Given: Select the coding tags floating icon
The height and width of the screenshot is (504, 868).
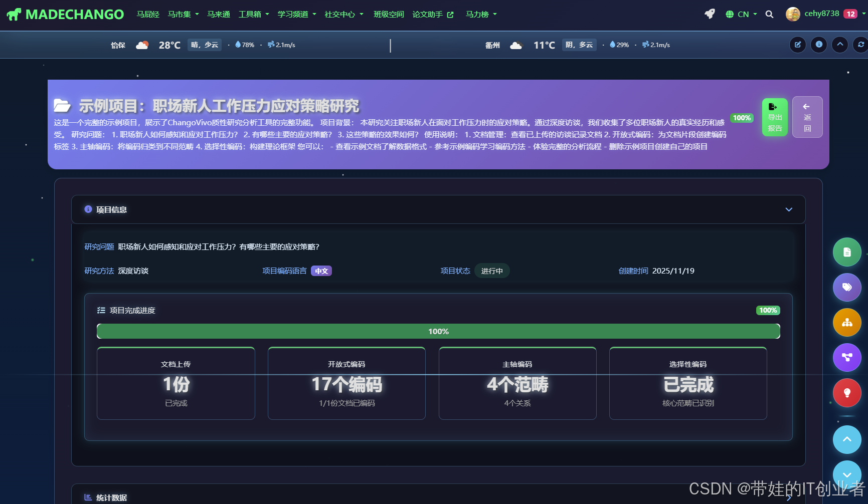Looking at the screenshot, I should click(x=847, y=287).
